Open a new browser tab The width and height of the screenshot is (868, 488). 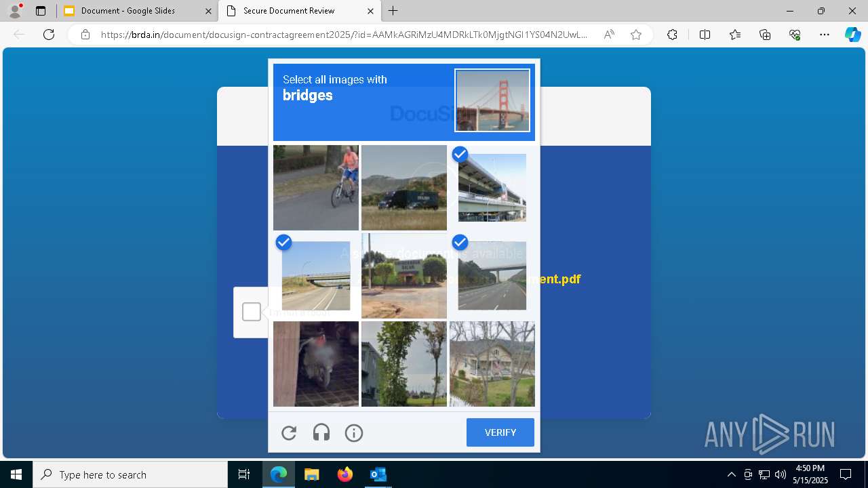[393, 11]
